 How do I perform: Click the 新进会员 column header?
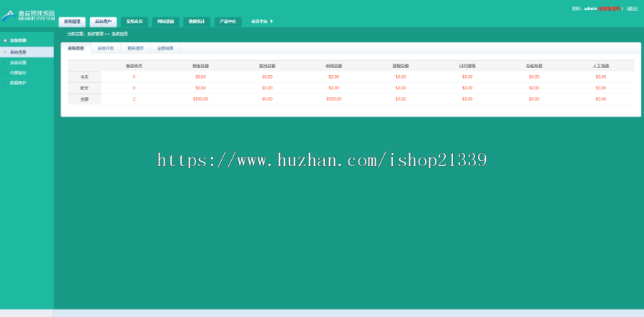135,66
